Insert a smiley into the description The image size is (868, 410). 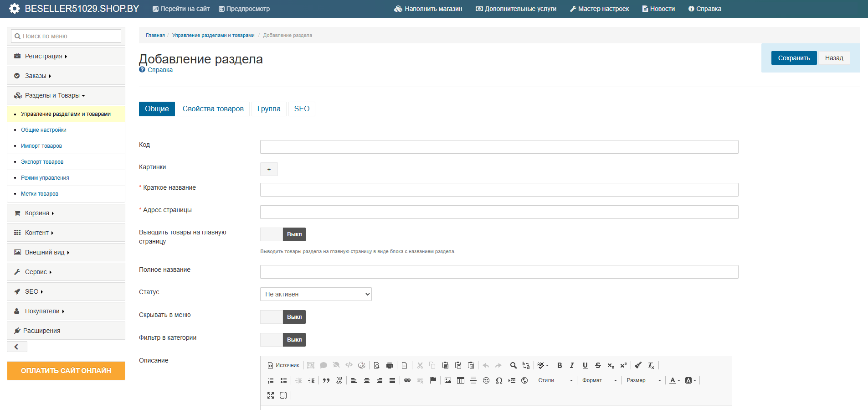pyautogui.click(x=486, y=380)
